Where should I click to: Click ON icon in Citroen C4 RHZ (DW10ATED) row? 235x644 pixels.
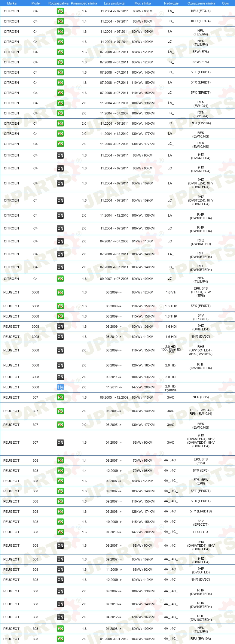click(60, 241)
